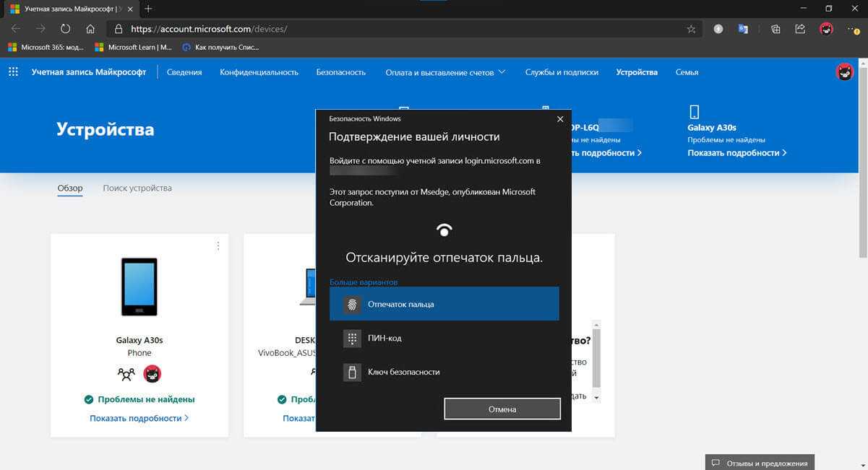Choose the ПИН-код sign-in option
This screenshot has width=868, height=470.
(x=444, y=338)
